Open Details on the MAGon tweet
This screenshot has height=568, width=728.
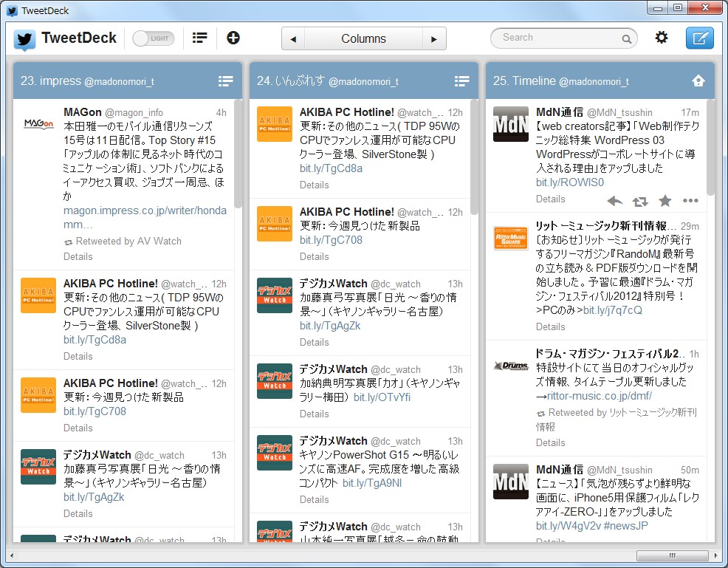(x=78, y=256)
